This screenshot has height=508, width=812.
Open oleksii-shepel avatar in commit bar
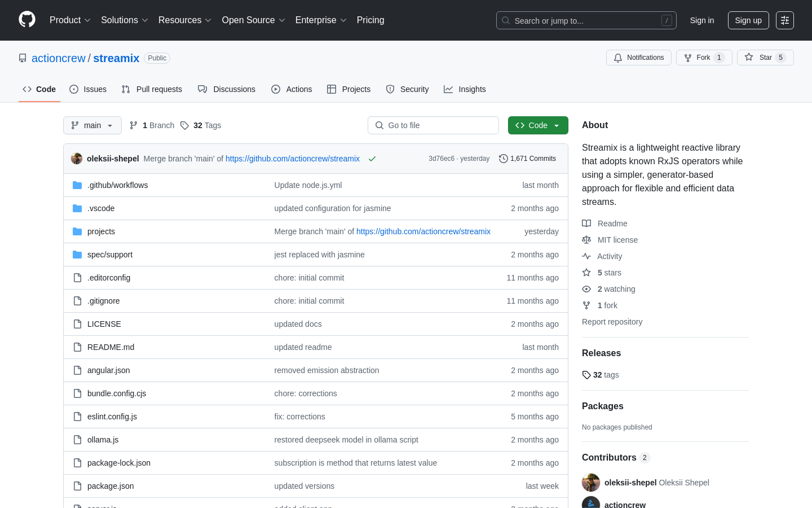point(77,159)
